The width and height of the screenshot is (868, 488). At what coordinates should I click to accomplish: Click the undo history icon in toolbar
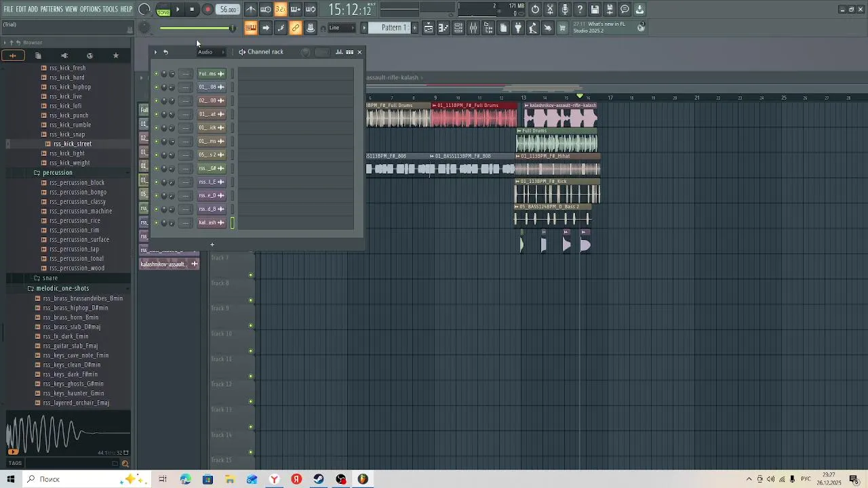(x=535, y=9)
